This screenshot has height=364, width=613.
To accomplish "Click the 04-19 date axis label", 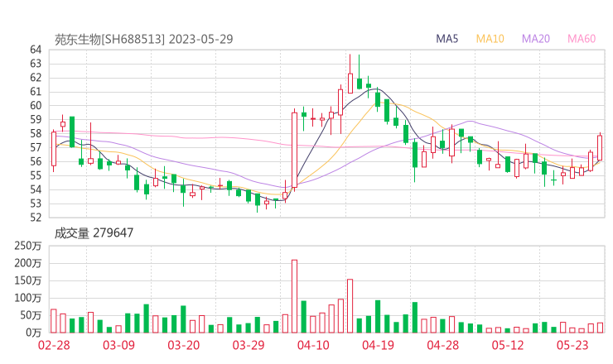I will point(378,345).
